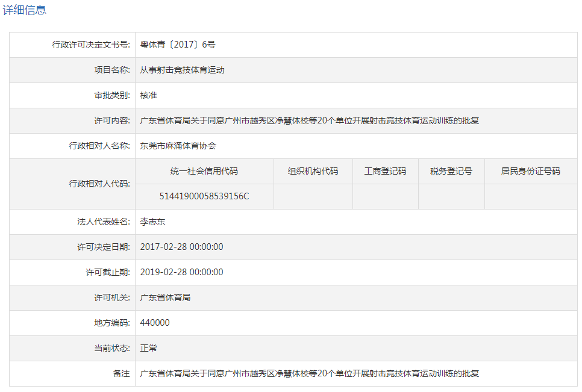
Task: Click the 工商登记码 column header
Action: 386,171
